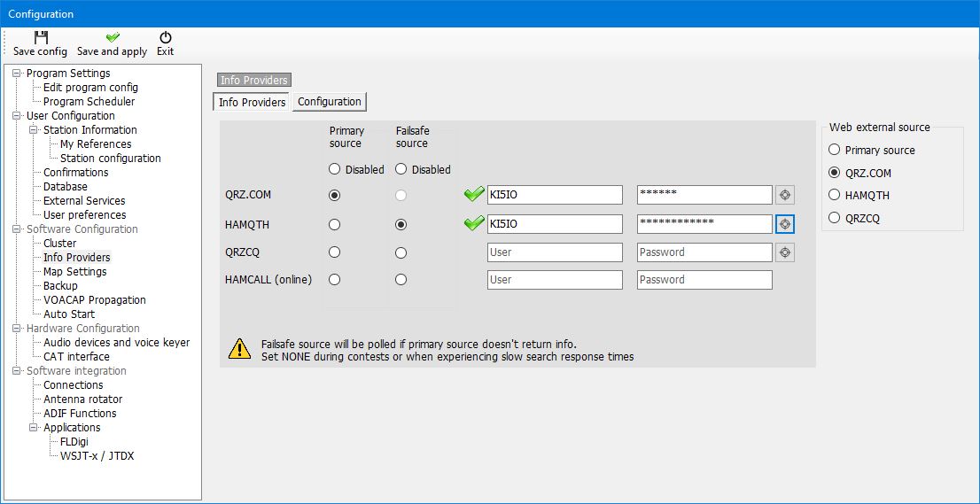Choose QRZ.COM for web external source

[834, 173]
